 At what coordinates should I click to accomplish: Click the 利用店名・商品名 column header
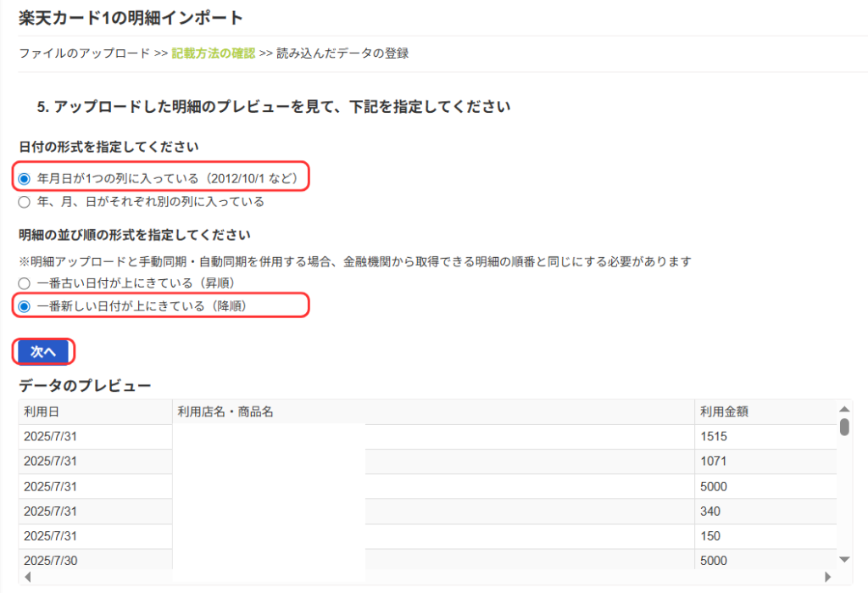click(x=225, y=412)
